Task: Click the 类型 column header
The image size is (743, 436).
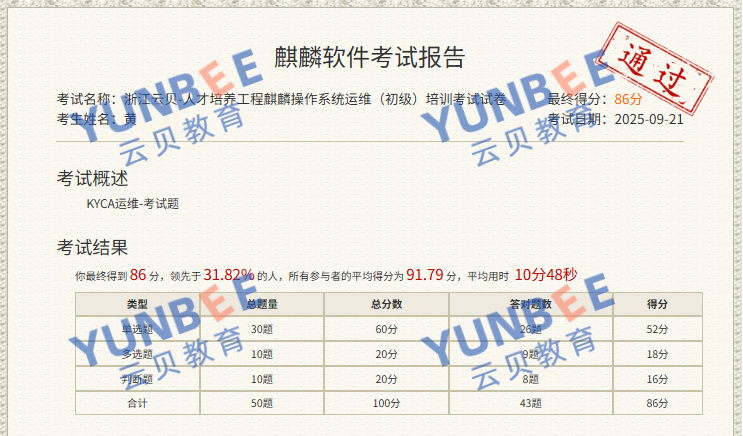Action: coord(137,304)
